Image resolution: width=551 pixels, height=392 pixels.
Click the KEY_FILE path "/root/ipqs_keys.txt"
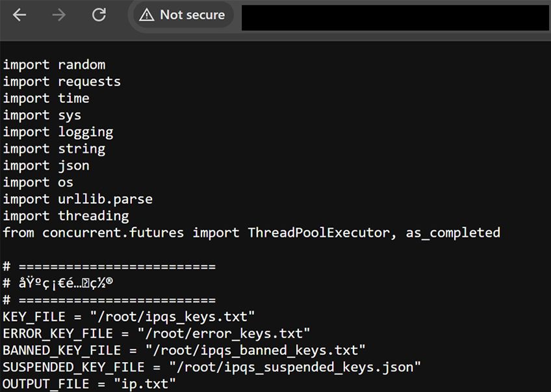pos(172,317)
